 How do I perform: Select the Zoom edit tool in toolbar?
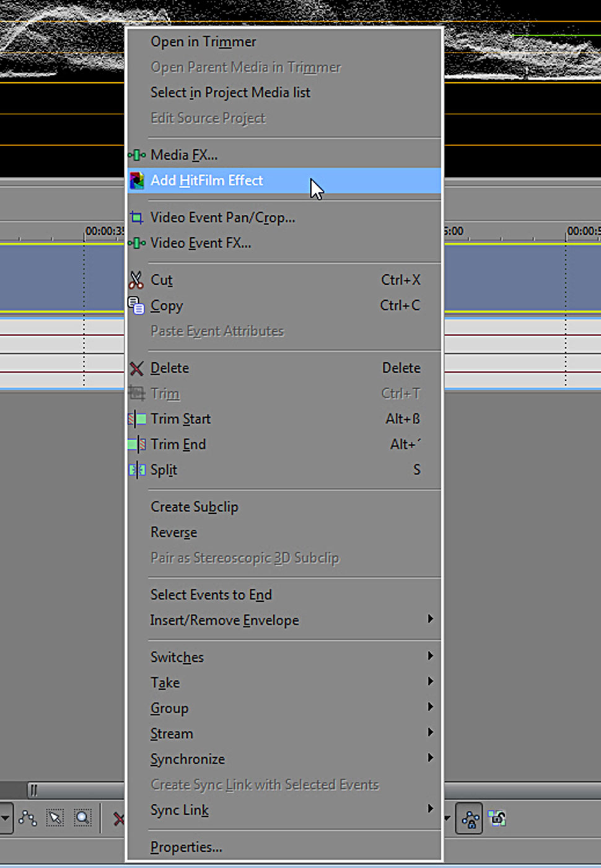click(x=82, y=818)
